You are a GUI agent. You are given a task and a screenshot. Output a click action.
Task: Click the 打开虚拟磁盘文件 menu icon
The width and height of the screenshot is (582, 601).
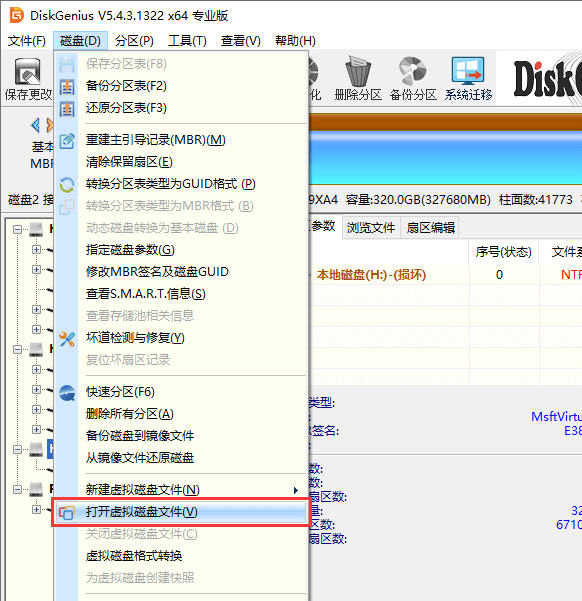coord(67,512)
